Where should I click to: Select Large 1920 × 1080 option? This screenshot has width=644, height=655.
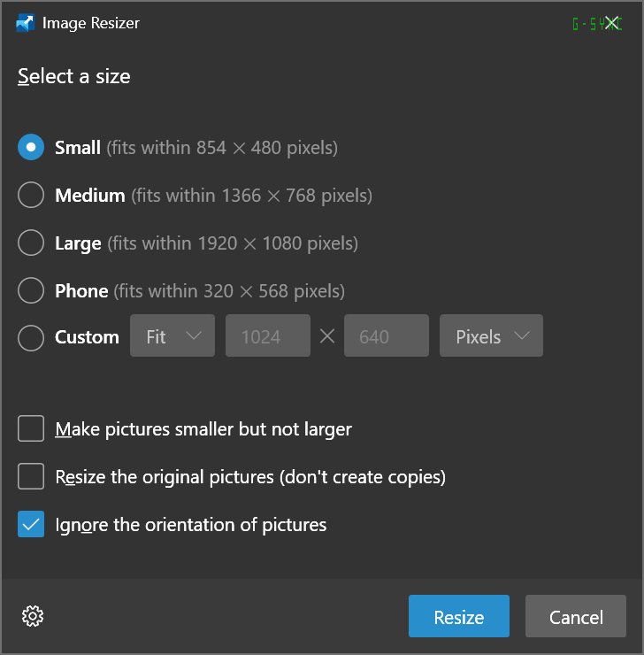(31, 243)
